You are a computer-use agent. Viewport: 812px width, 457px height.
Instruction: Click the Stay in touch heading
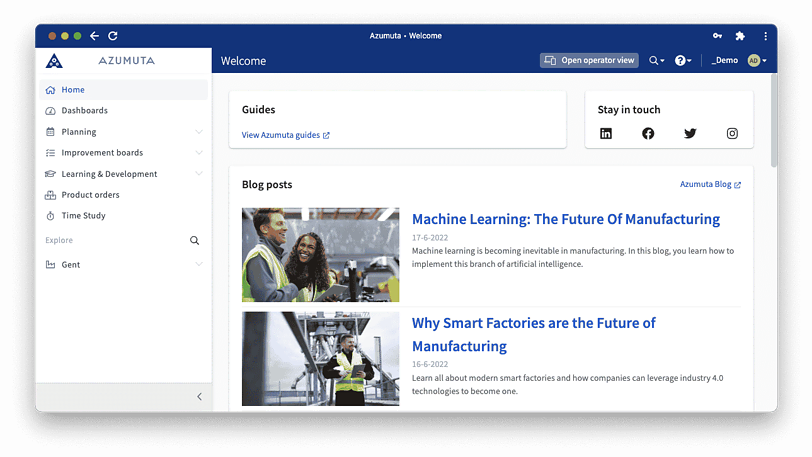pos(629,110)
